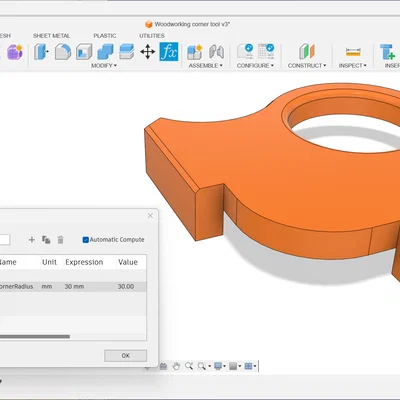The image size is (400, 400).
Task: Click the Look At camera icon
Action: click(163, 366)
